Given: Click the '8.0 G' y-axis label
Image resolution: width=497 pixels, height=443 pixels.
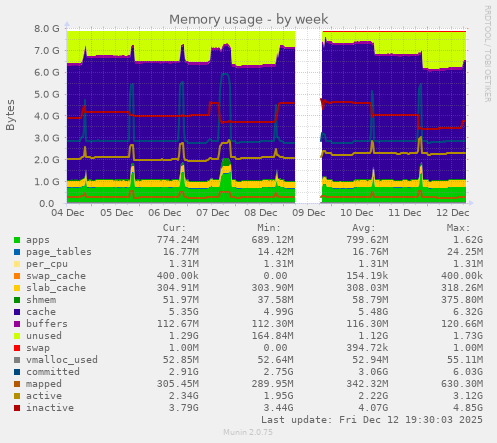Looking at the screenshot, I should coord(47,29).
